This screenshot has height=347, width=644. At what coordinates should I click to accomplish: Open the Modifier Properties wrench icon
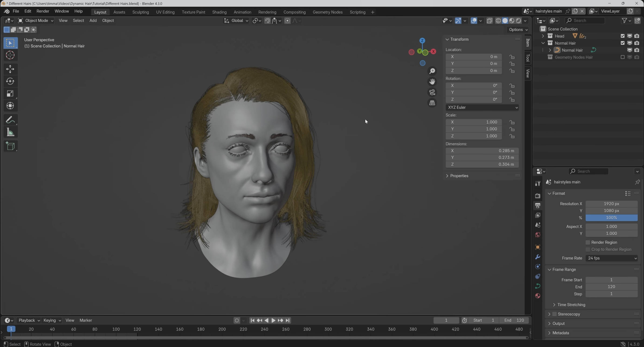(x=537, y=257)
